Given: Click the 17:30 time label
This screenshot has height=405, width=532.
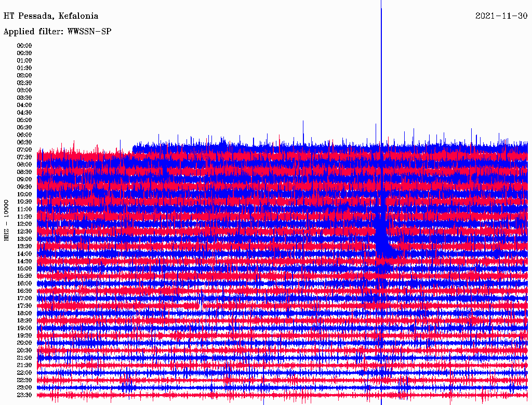Looking at the screenshot, I should [24, 306].
